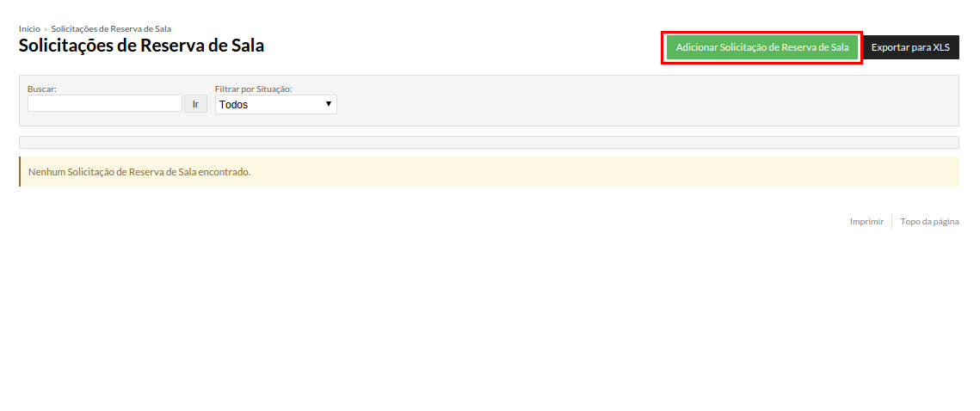Focus the Buscar search text field
This screenshot has height=411, width=980.
pyautogui.click(x=104, y=103)
